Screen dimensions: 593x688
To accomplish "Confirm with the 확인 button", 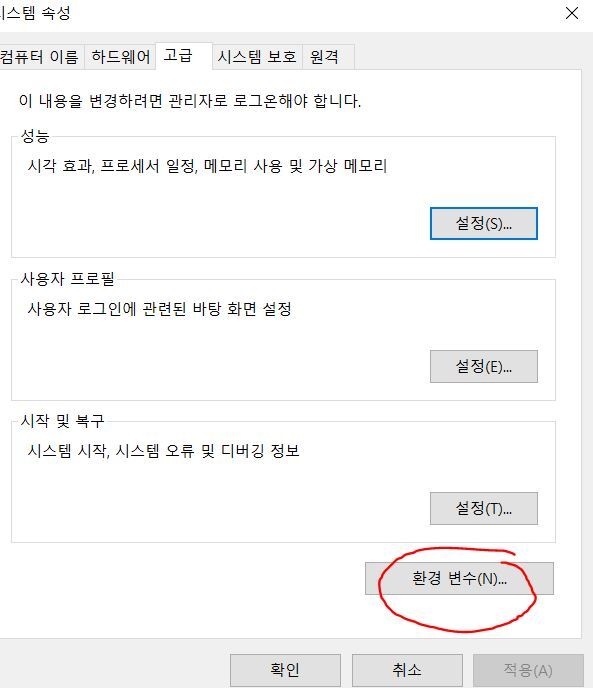I will click(285, 670).
